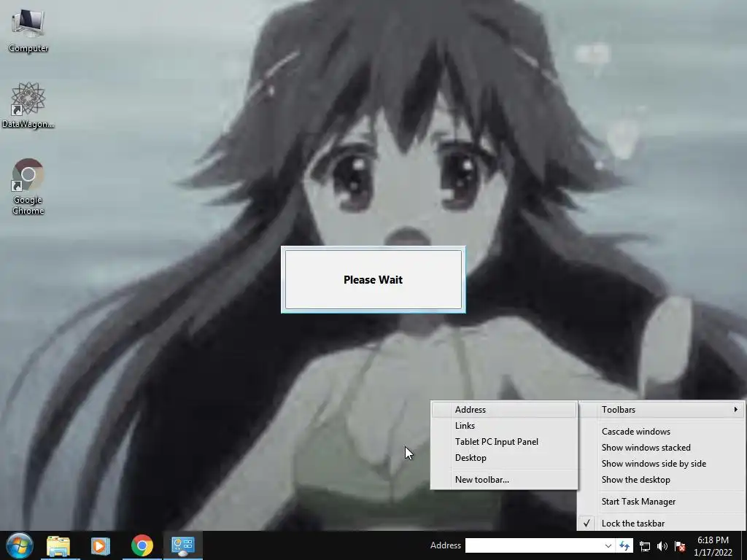The height and width of the screenshot is (560, 747).
Task: Enable the Tablet PC Input Panel toolbar
Action: 504,442
